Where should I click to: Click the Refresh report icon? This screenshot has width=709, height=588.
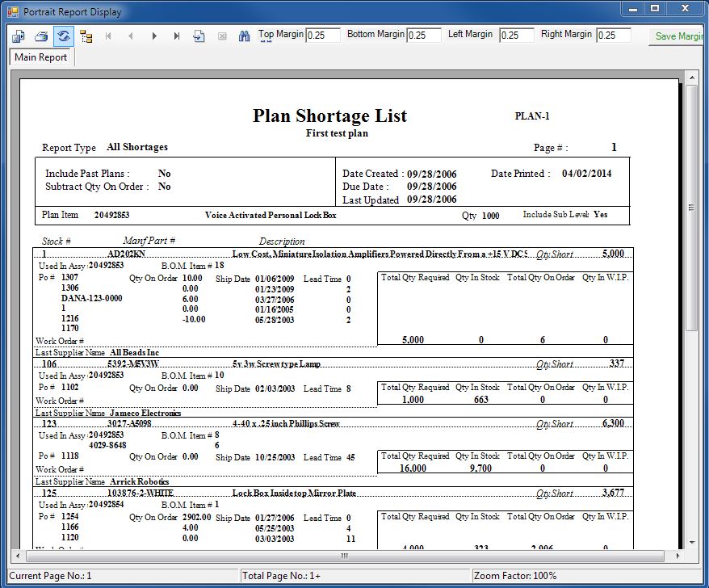tap(64, 36)
